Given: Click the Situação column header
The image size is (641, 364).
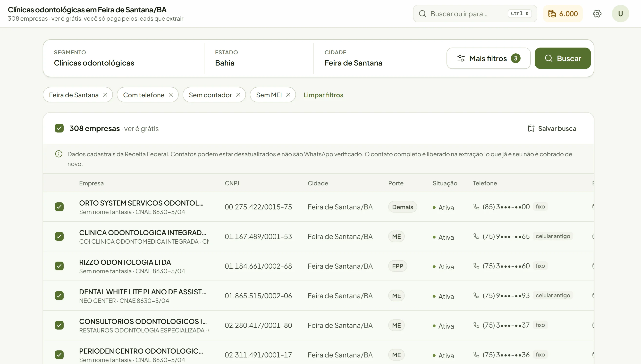Looking at the screenshot, I should click(x=445, y=183).
